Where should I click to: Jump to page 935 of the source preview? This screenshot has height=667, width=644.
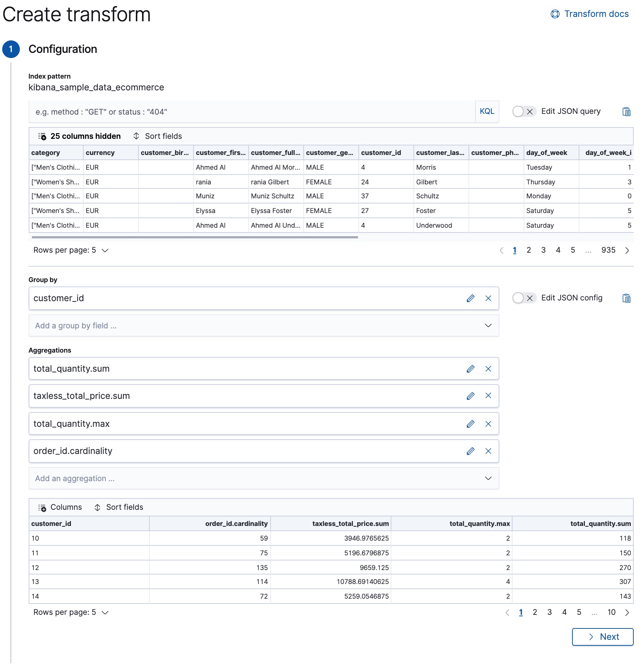(x=608, y=250)
